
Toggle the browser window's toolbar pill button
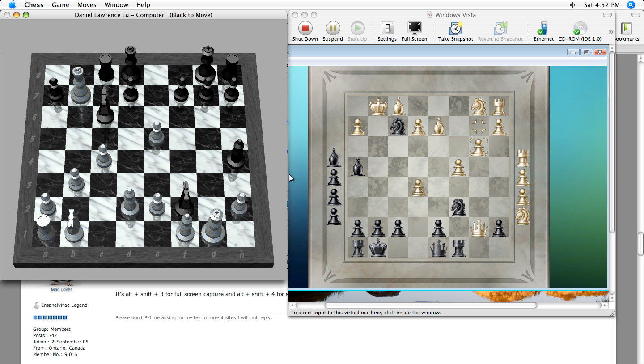pyautogui.click(x=637, y=15)
